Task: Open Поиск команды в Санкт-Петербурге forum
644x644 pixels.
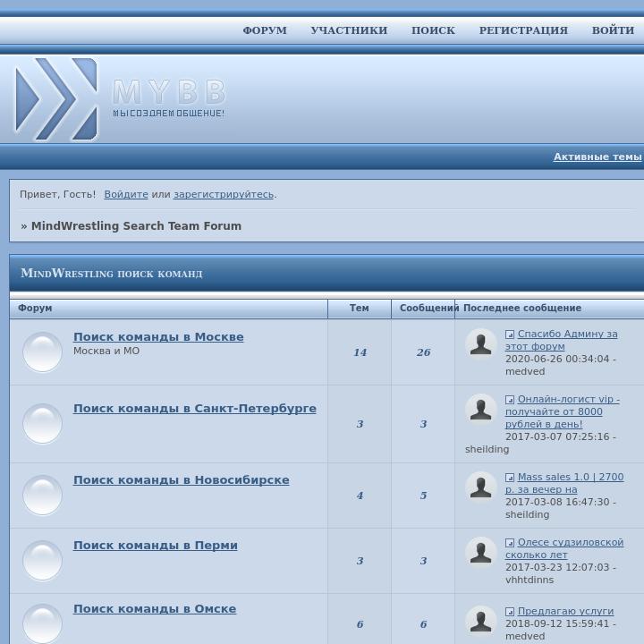Action: point(195,409)
